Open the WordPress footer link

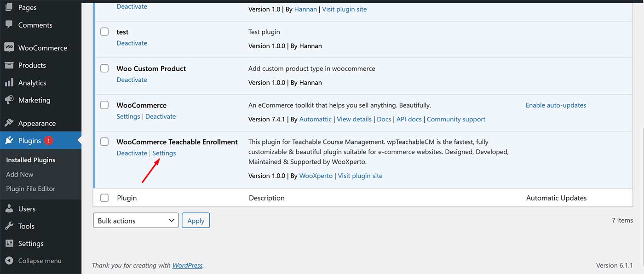point(188,265)
